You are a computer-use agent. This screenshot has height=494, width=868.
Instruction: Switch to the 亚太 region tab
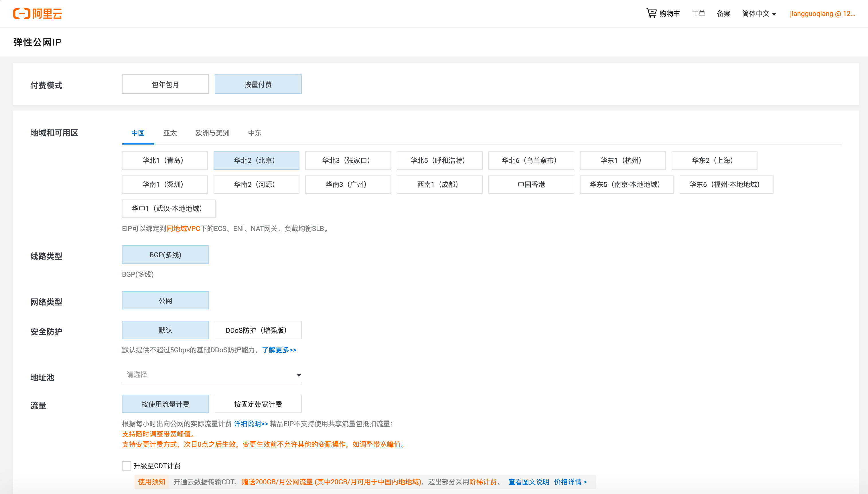point(170,133)
